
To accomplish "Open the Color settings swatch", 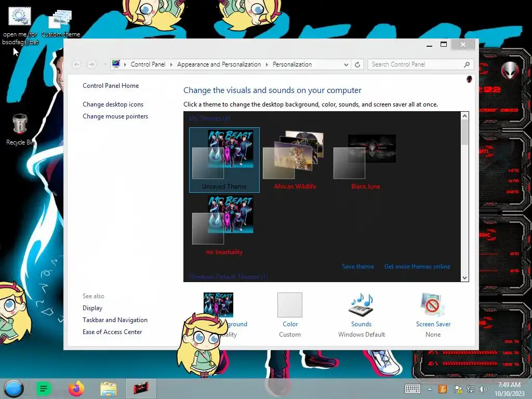I will [290, 304].
